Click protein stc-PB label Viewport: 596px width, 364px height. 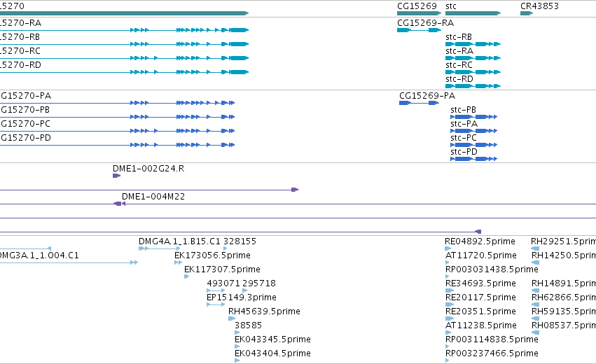464,110
